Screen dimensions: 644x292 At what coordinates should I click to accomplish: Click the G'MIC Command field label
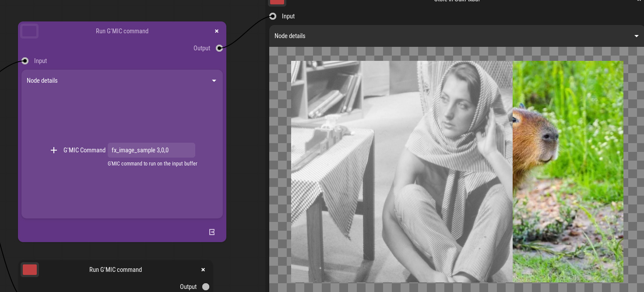[84, 150]
